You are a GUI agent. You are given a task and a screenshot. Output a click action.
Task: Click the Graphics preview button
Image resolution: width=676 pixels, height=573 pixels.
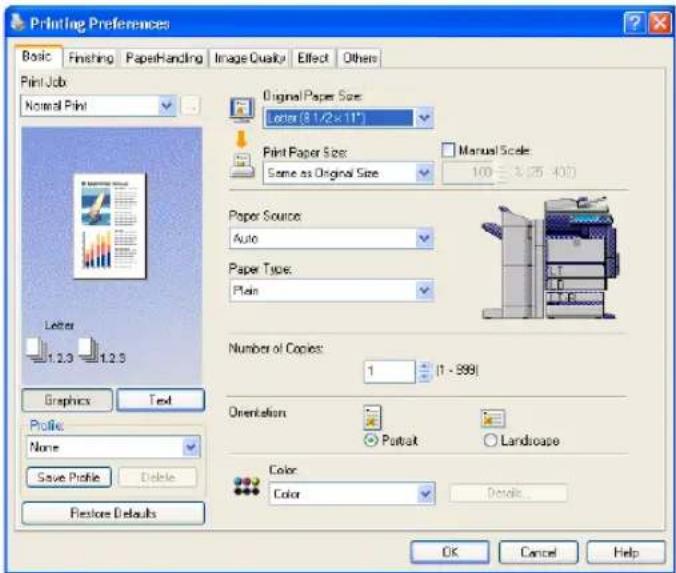67,401
